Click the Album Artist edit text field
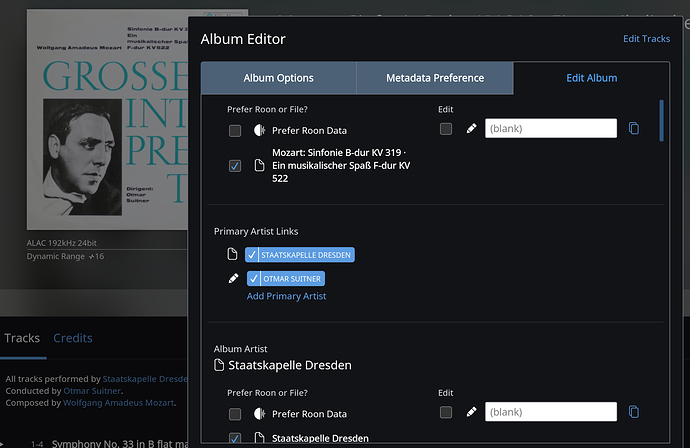This screenshot has height=448, width=690. [551, 411]
